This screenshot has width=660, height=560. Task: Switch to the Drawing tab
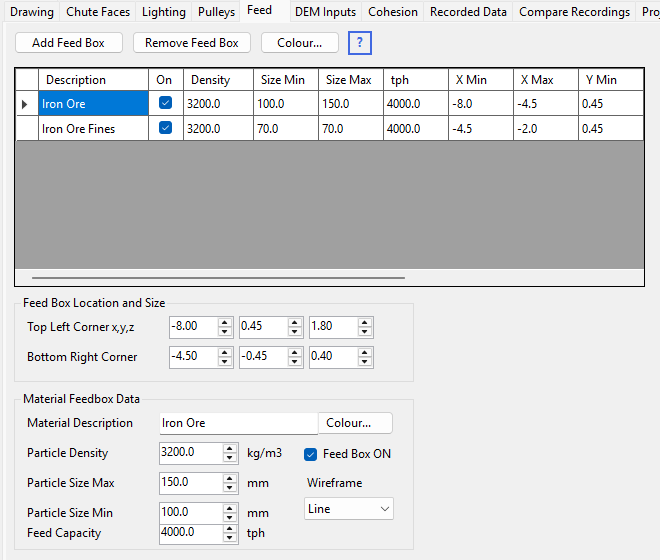click(x=32, y=12)
